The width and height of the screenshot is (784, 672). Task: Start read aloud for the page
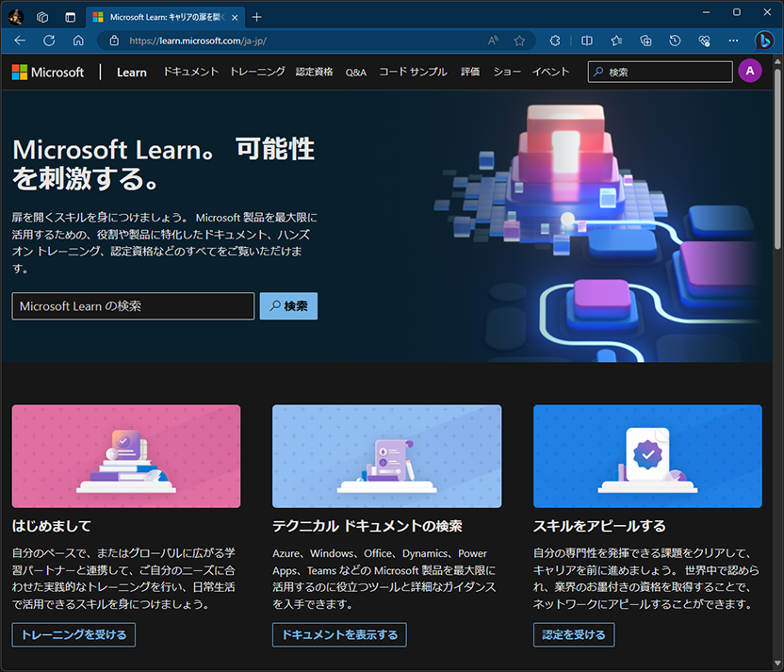(492, 41)
